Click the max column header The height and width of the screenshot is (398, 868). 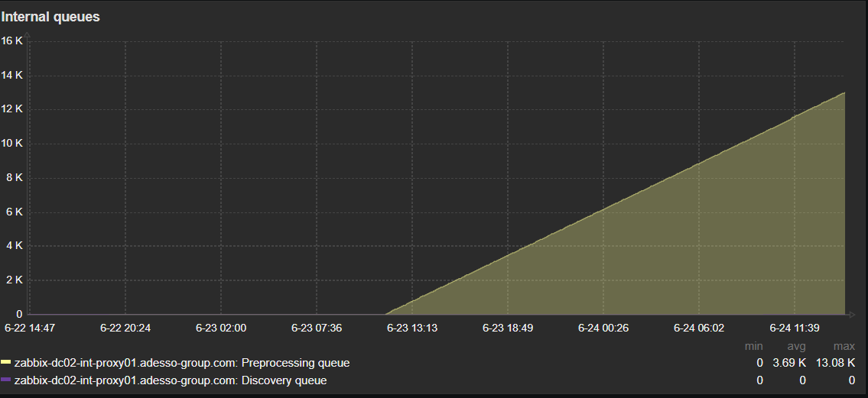(x=844, y=347)
